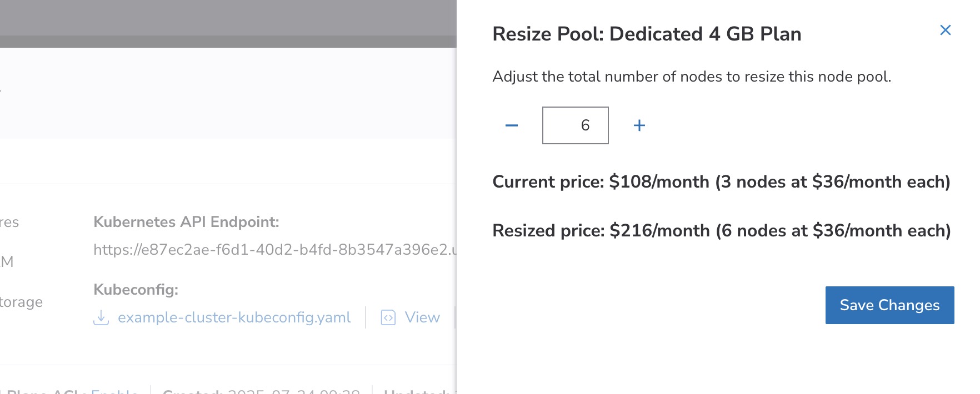This screenshot has height=394, width=980.
Task: Click the Save Changes button
Action: coord(889,305)
